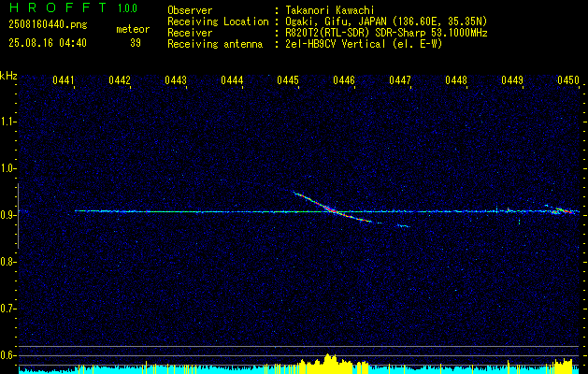This screenshot has height=374, width=588.
Task: Click the filename 2508160440.png
Action: [x=48, y=25]
